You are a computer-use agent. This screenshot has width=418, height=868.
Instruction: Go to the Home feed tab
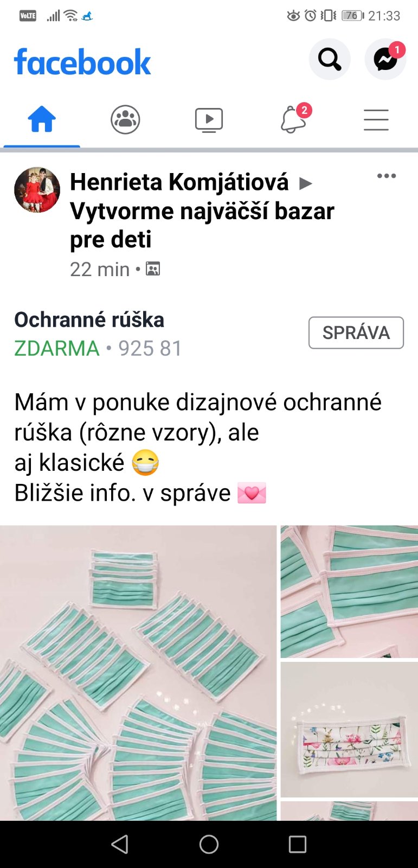pos(42,119)
